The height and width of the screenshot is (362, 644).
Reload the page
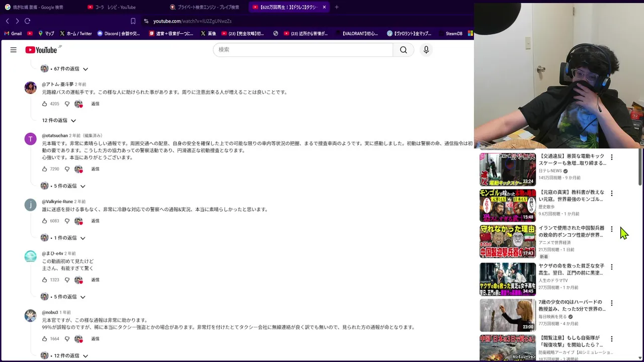pyautogui.click(x=28, y=21)
